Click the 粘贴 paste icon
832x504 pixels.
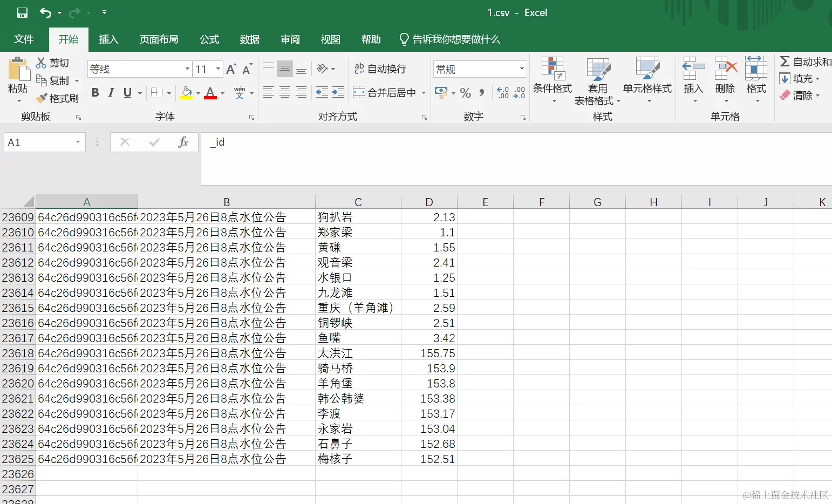pos(18,69)
